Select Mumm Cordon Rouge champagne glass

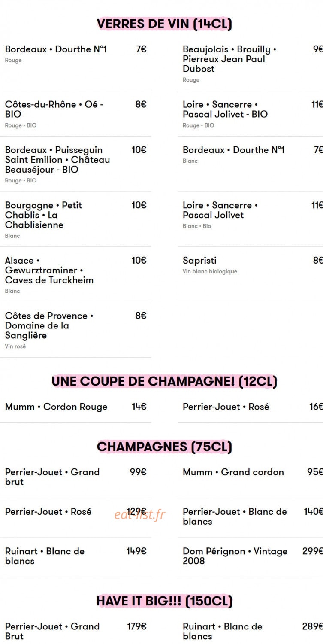[75, 407]
